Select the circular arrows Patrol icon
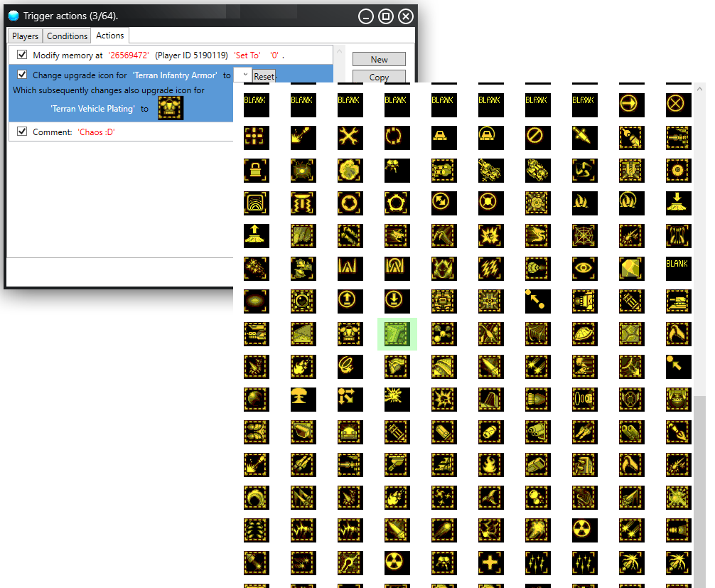Image resolution: width=715 pixels, height=588 pixels. (397, 137)
